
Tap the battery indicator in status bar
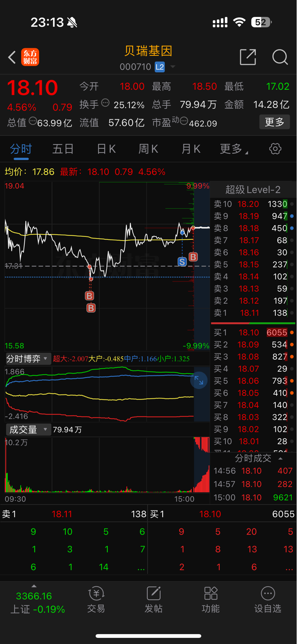click(261, 22)
